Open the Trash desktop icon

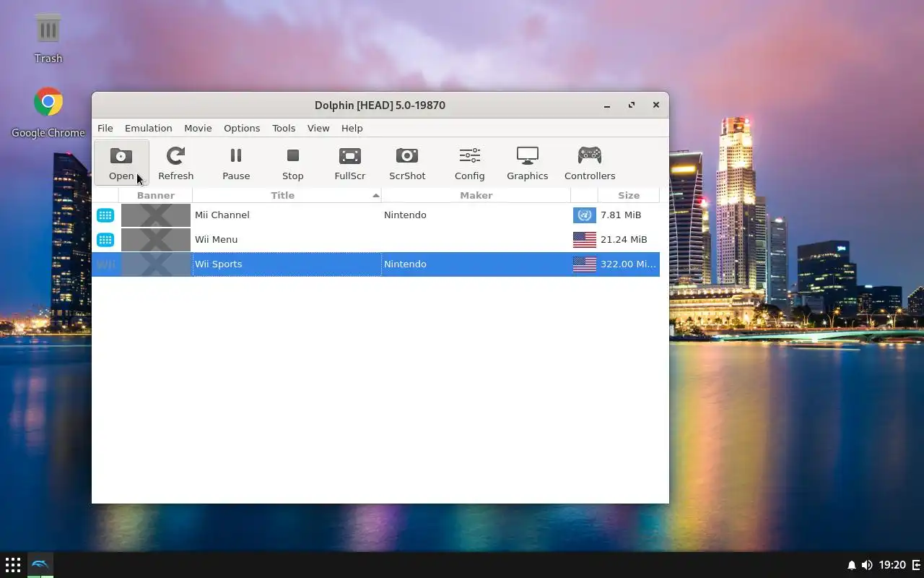pyautogui.click(x=48, y=38)
